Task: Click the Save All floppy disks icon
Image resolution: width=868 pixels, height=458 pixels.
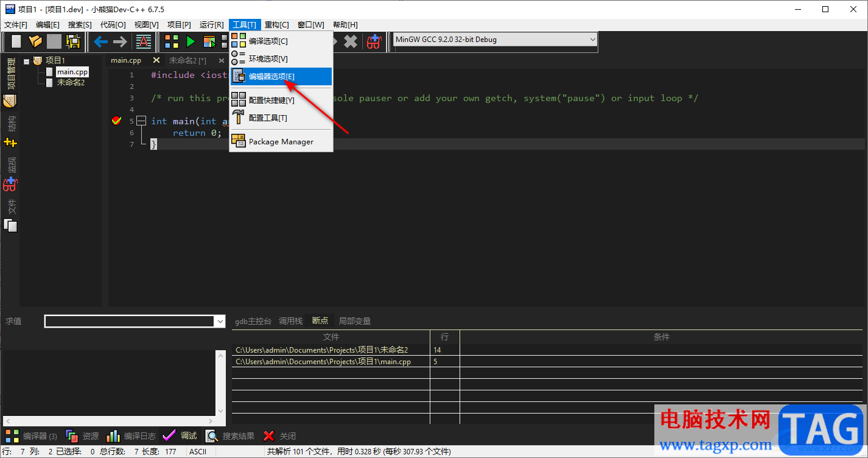Action: (x=73, y=41)
